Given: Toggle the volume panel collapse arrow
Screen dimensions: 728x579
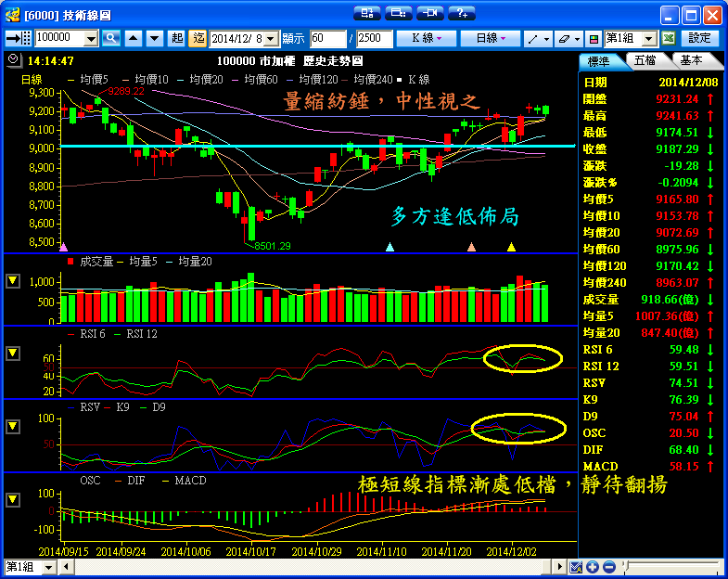Looking at the screenshot, I should tap(13, 280).
